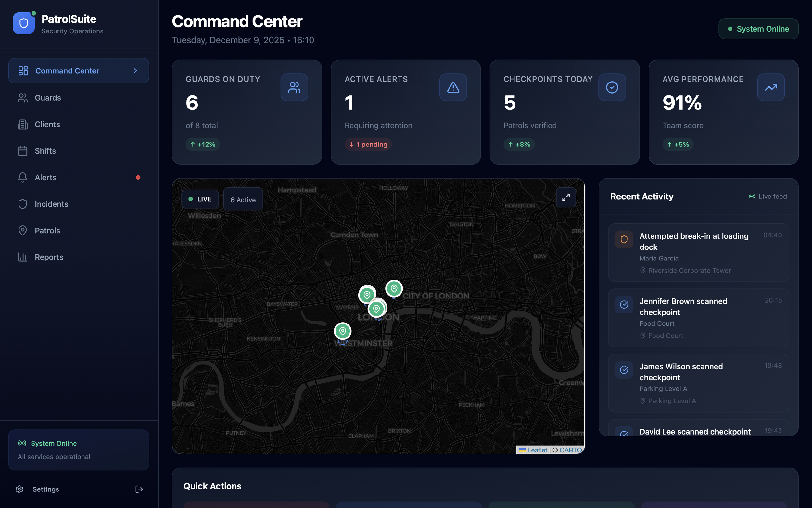
Task: Click the Westminster guard map marker
Action: 342,331
